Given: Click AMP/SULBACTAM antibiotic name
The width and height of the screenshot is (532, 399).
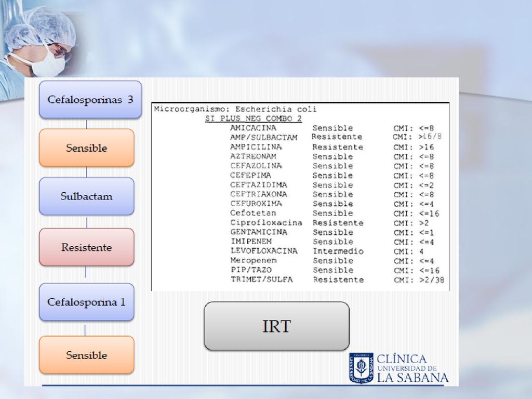Looking at the screenshot, I should tap(263, 137).
